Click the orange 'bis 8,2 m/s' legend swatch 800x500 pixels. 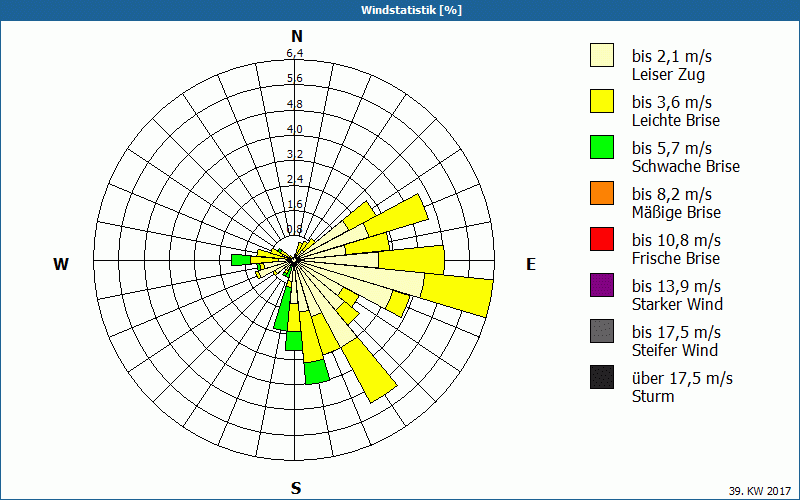pyautogui.click(x=602, y=193)
